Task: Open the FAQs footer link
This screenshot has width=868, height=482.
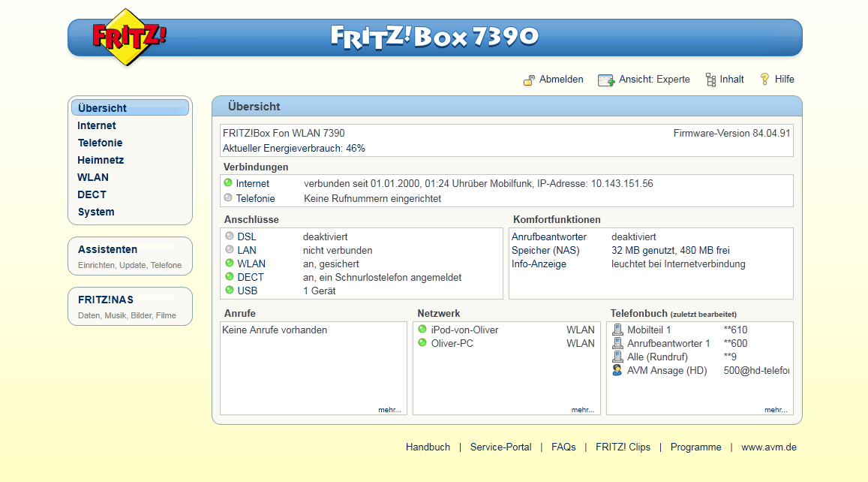Action: click(563, 447)
